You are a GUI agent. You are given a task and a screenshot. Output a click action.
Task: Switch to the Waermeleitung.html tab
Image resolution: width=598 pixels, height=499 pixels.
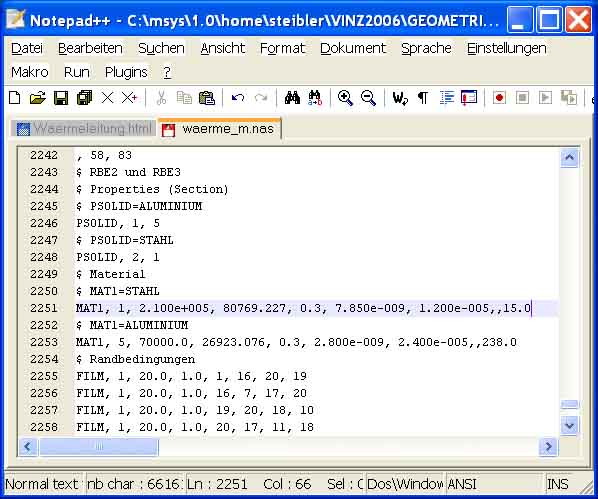84,129
